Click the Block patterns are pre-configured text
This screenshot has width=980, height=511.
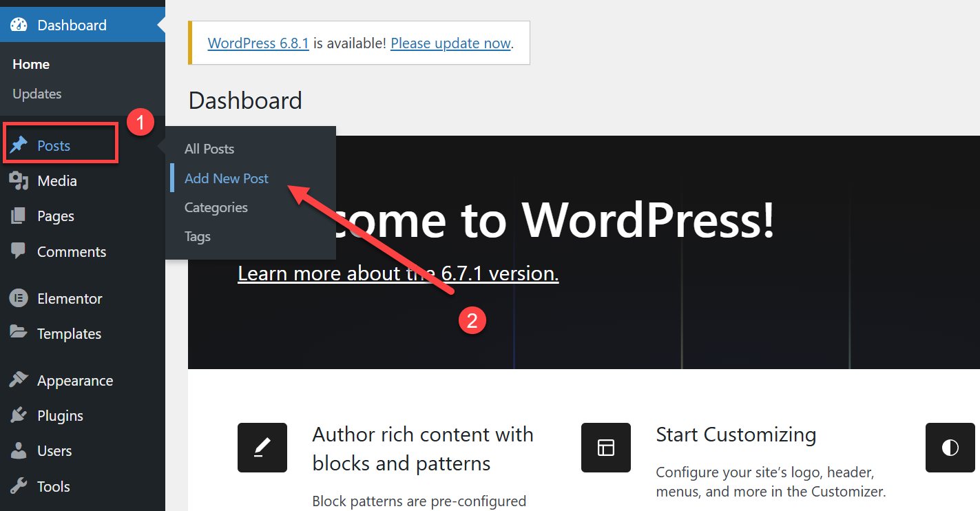tap(419, 501)
